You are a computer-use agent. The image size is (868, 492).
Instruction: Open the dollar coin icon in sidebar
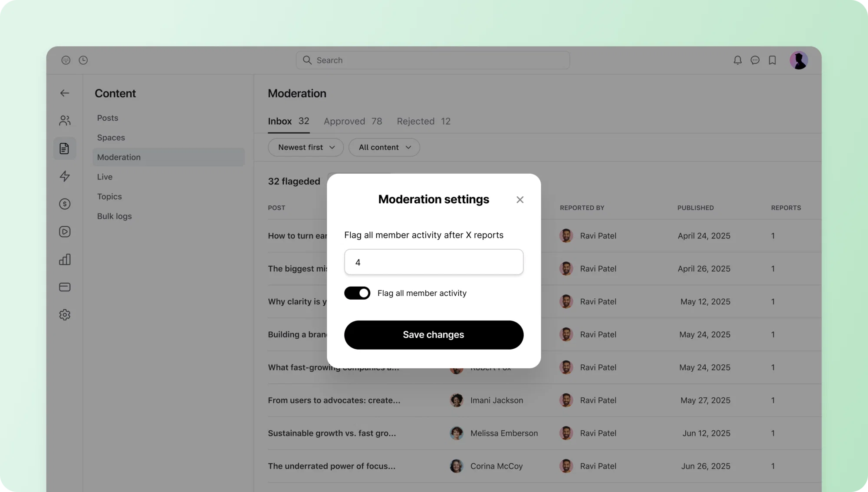click(65, 204)
